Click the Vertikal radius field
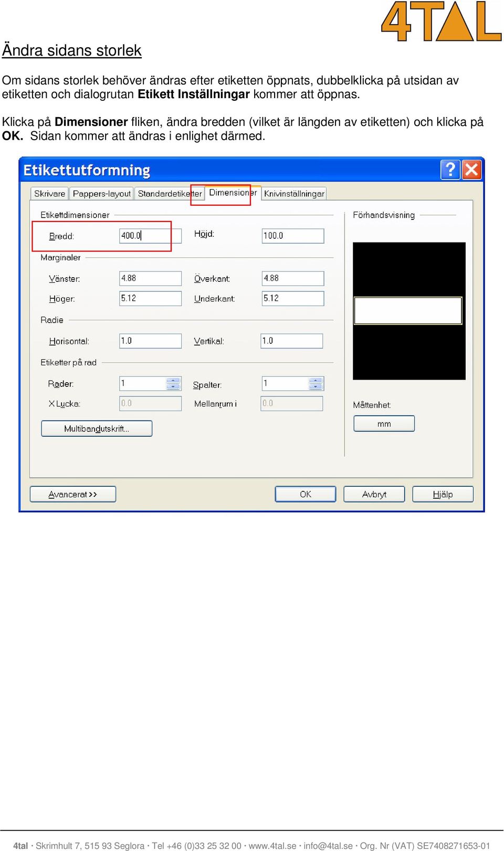 pyautogui.click(x=292, y=341)
